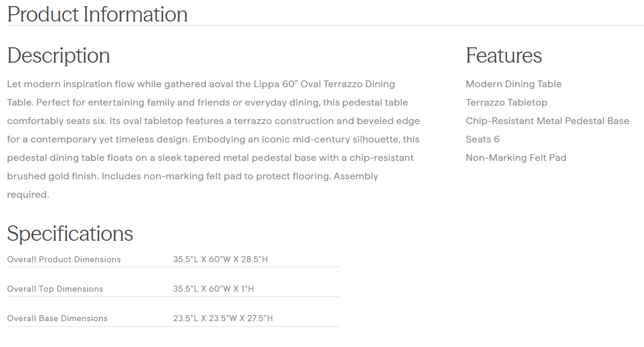Click the description line mentioning pedestal table

[208, 103]
